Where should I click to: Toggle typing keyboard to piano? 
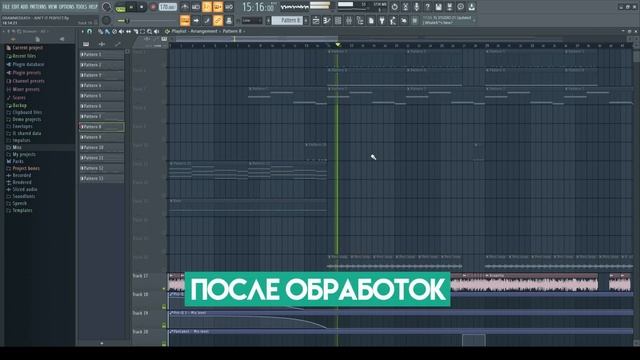185,20
